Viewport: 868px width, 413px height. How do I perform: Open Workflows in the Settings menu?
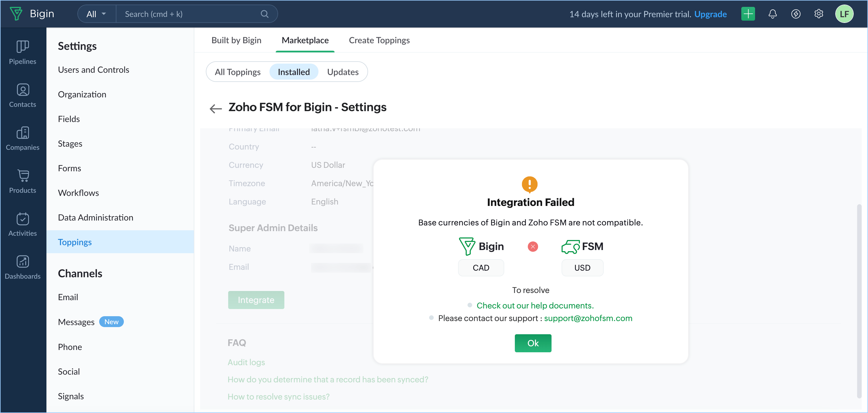click(78, 192)
